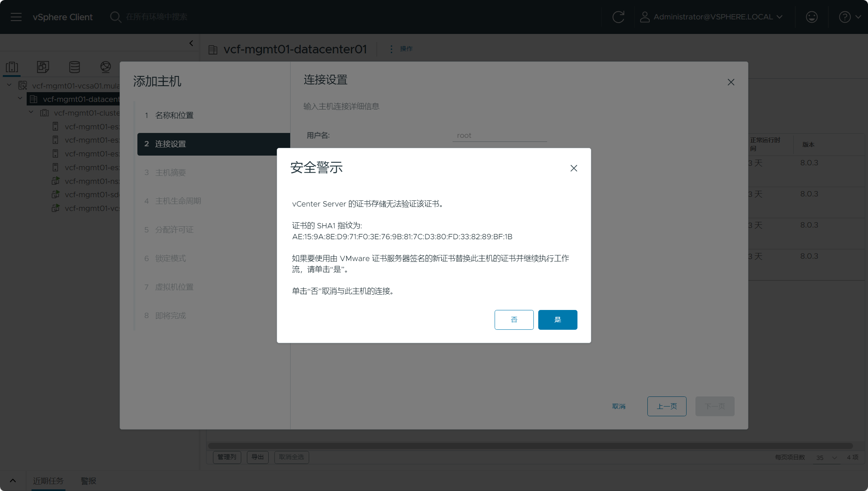Click 否 to cancel host connection
Viewport: 868px width, 491px height.
(x=514, y=320)
